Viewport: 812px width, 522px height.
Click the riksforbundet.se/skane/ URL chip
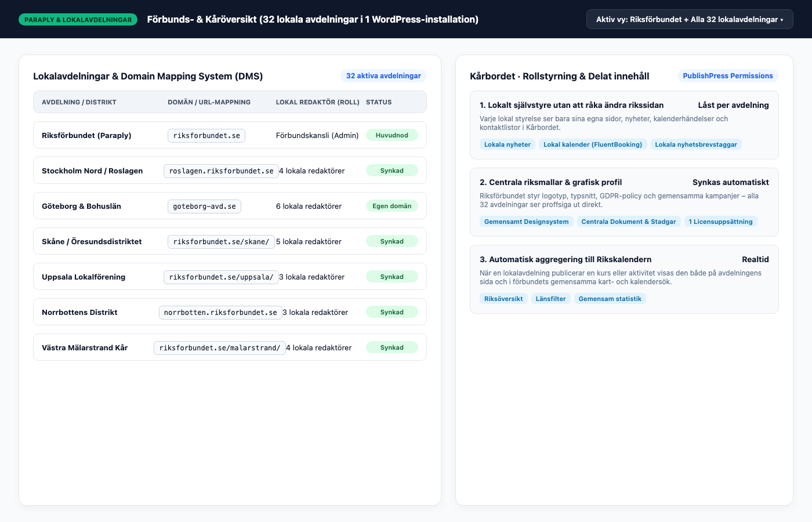pos(221,242)
